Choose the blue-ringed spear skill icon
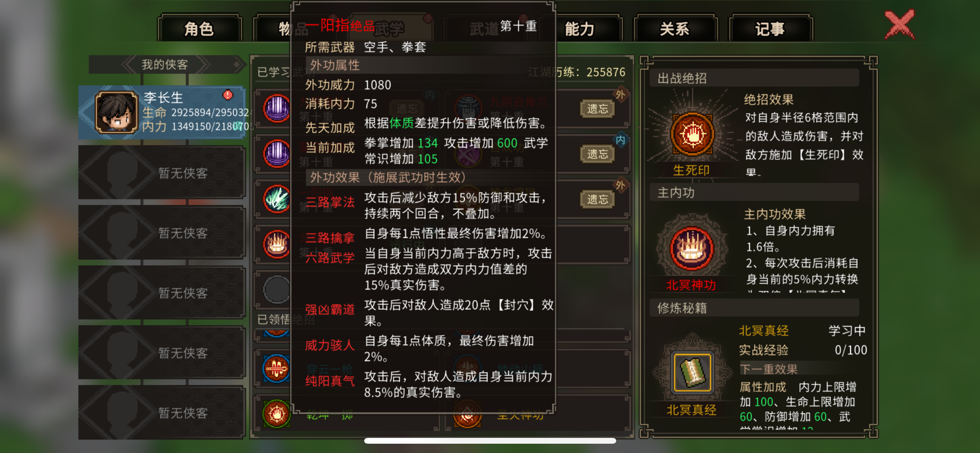This screenshot has width=980, height=453. (276, 368)
